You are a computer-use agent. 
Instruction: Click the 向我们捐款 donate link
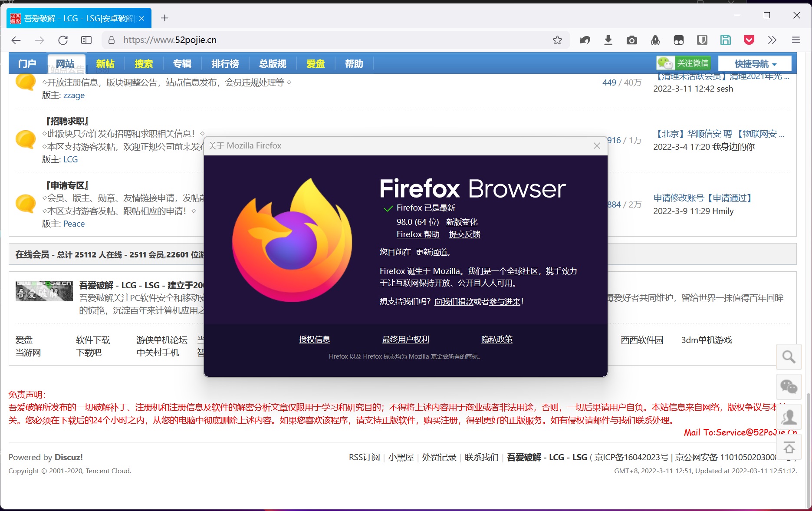pos(454,302)
